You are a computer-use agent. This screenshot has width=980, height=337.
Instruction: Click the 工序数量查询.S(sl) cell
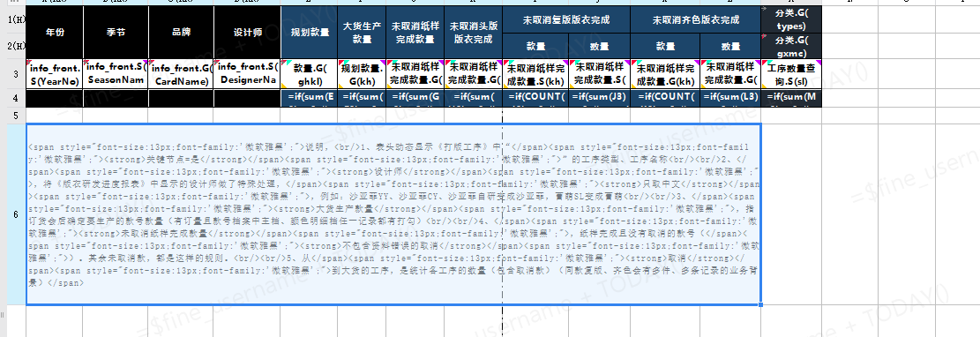[791, 74]
